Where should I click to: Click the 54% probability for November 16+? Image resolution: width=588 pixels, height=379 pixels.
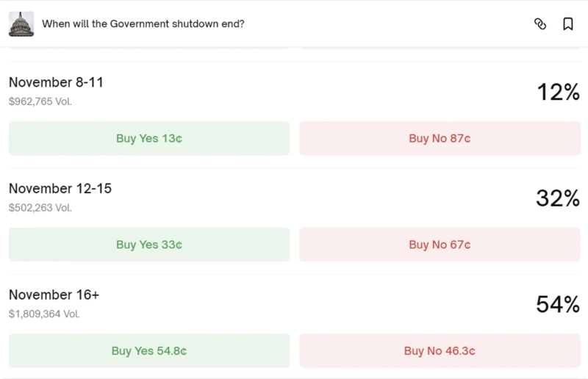[x=558, y=304]
